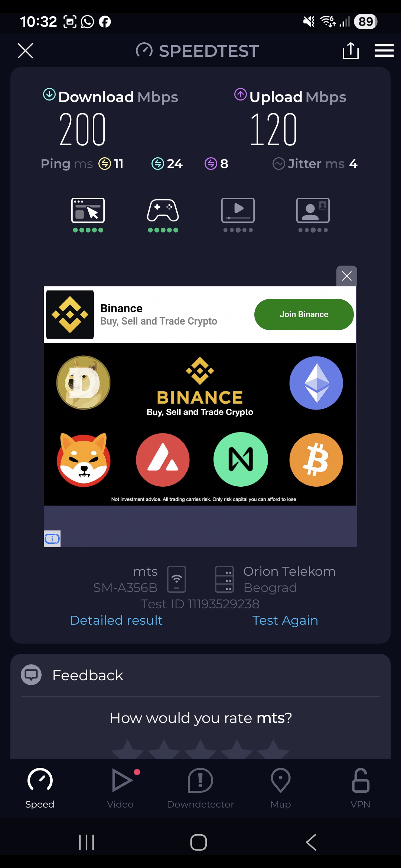Select the Speed tab
This screenshot has height=868, width=401.
coord(40,788)
